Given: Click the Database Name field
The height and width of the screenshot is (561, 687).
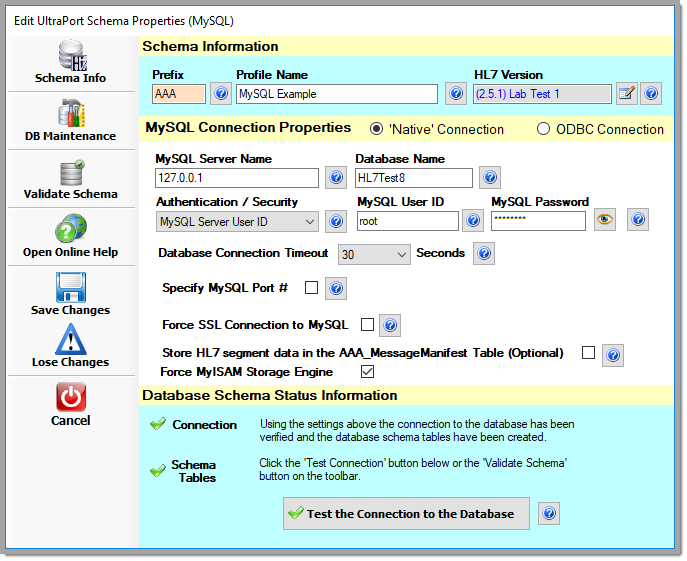Looking at the screenshot, I should coord(414,178).
